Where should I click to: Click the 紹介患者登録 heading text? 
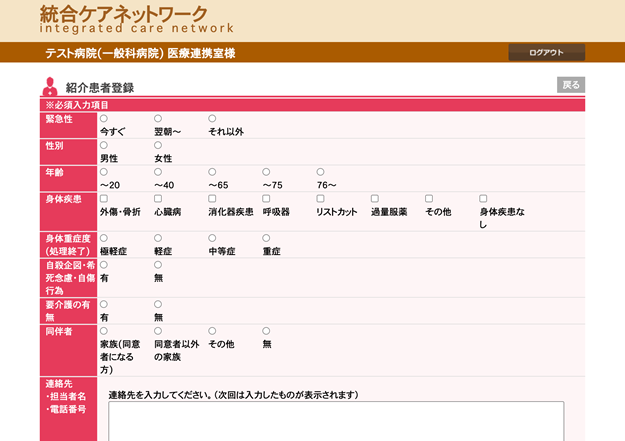(x=100, y=88)
